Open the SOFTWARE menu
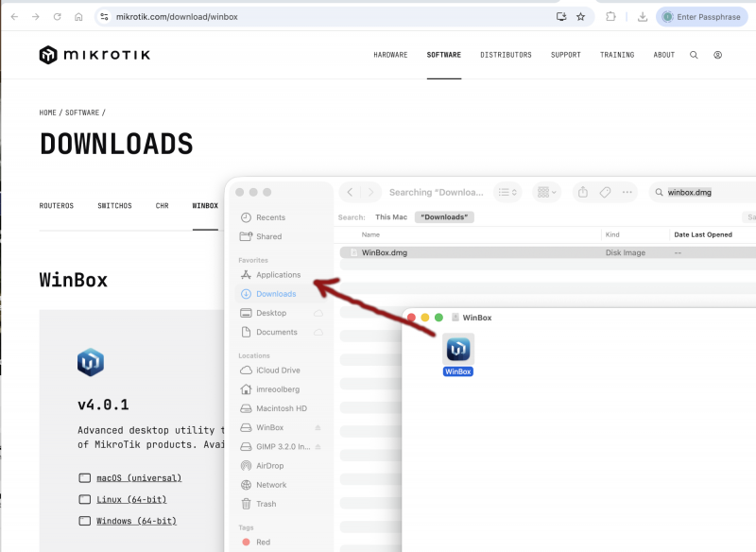The height and width of the screenshot is (552, 756). pyautogui.click(x=444, y=55)
